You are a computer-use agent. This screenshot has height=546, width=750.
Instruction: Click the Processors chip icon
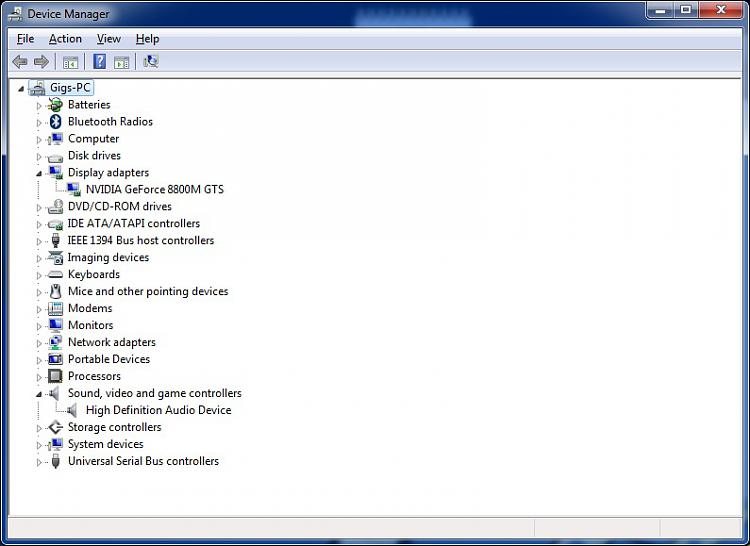(x=55, y=376)
